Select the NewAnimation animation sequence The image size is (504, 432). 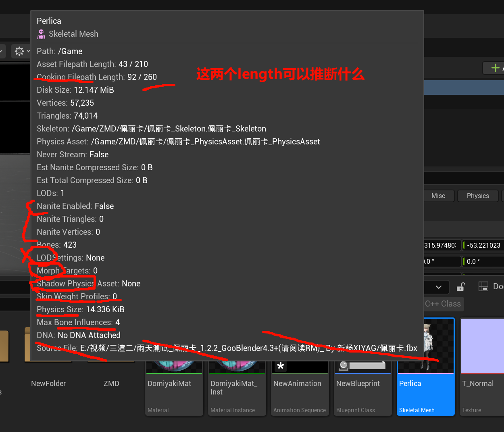click(300, 388)
